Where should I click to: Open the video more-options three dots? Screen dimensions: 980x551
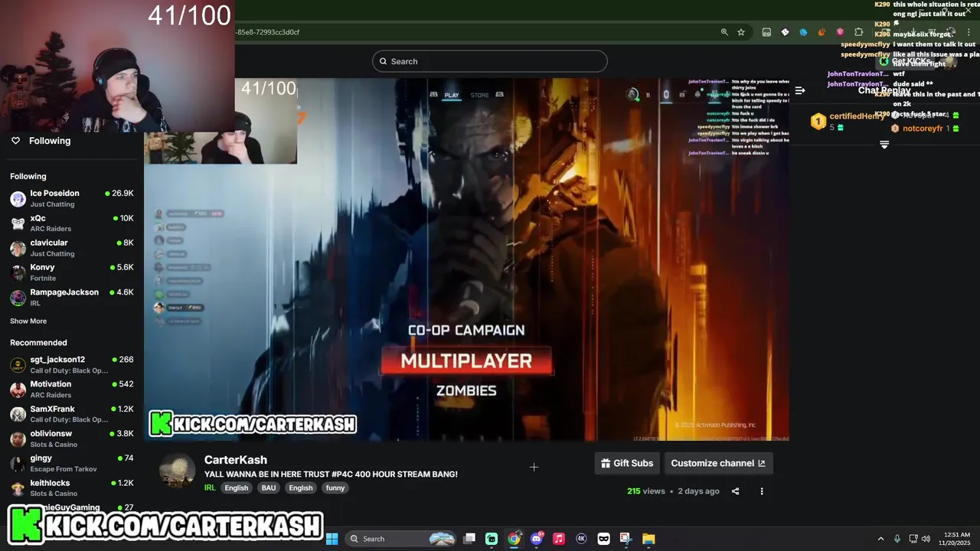coord(761,491)
